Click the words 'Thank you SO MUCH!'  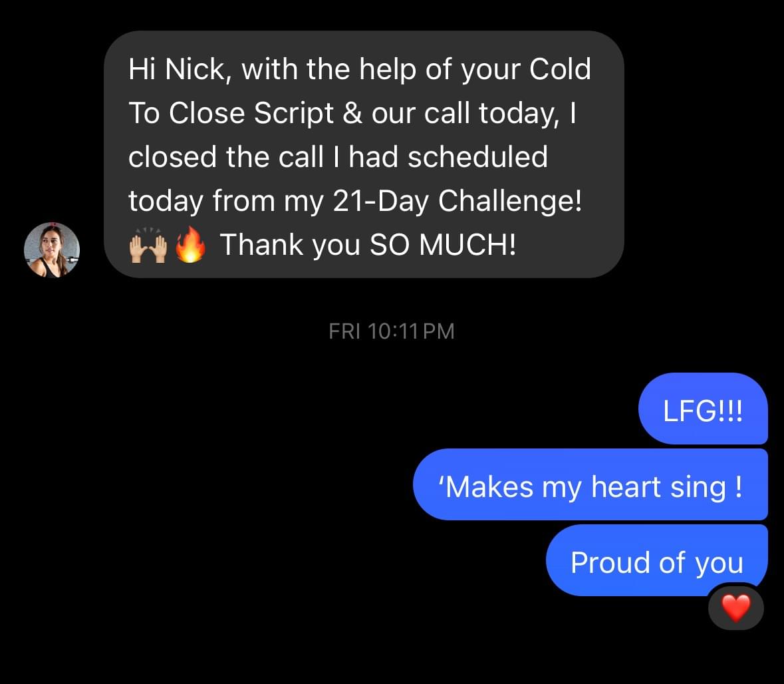368,245
